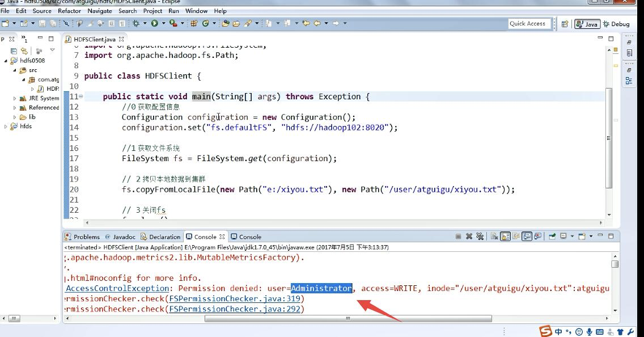Expand the hfds project node
The width and height of the screenshot is (644, 337).
[x=6, y=127]
